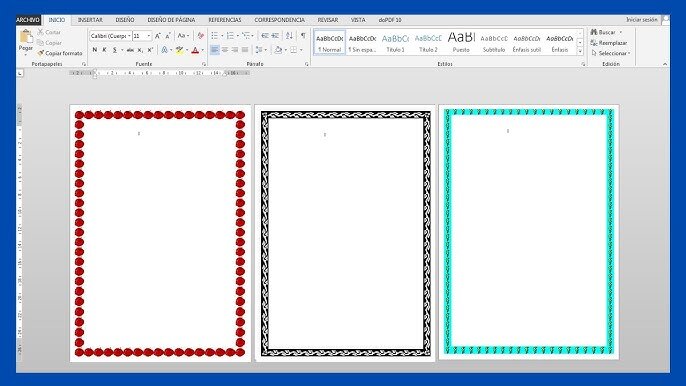Image resolution: width=686 pixels, height=386 pixels.
Task: Apply the Título 1 style
Action: coord(395,42)
